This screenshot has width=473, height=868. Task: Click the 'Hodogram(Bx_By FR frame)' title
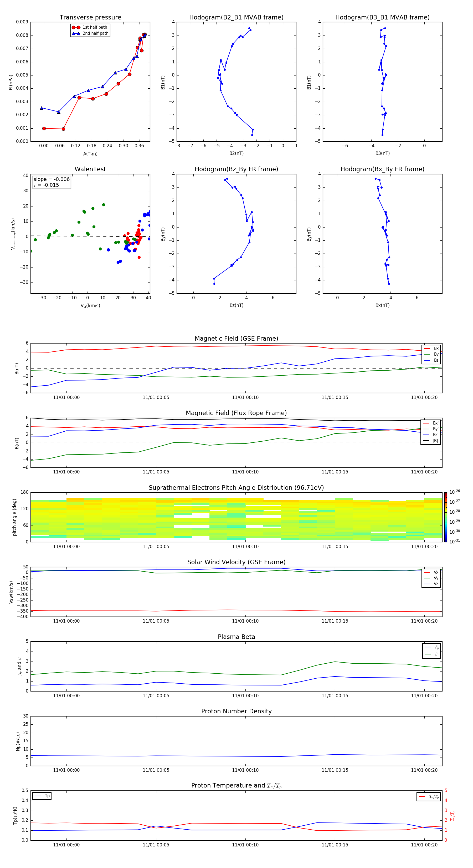(382, 169)
